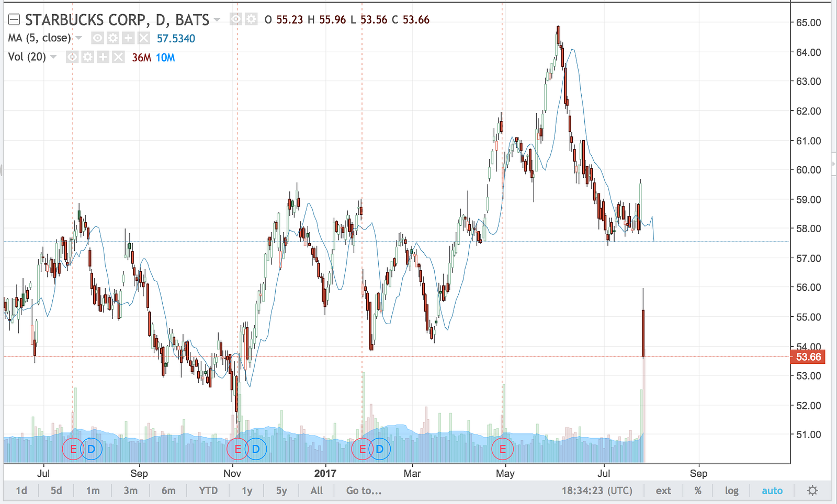Image resolution: width=837 pixels, height=504 pixels.
Task: Select the All time range
Action: tap(316, 490)
